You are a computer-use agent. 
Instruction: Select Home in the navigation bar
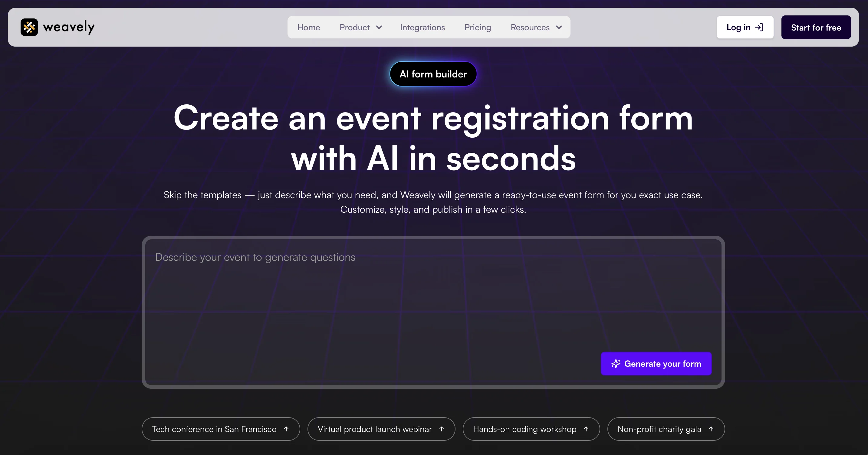point(308,27)
